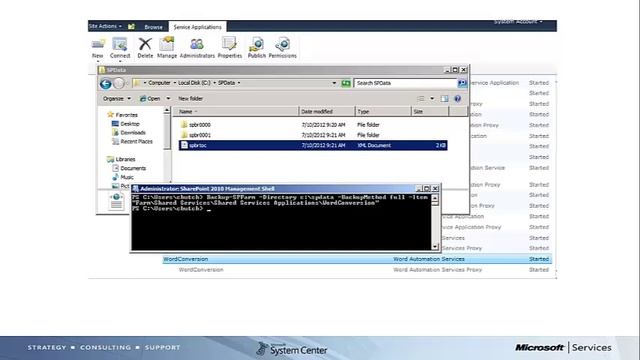Open Desktop in Favorites
Viewport: 640px width, 360px height.
pyautogui.click(x=126, y=124)
